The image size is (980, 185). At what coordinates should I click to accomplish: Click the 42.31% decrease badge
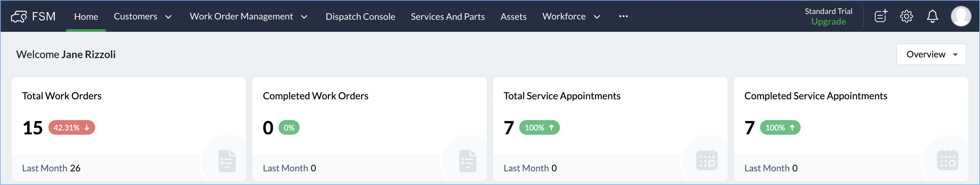coord(71,128)
